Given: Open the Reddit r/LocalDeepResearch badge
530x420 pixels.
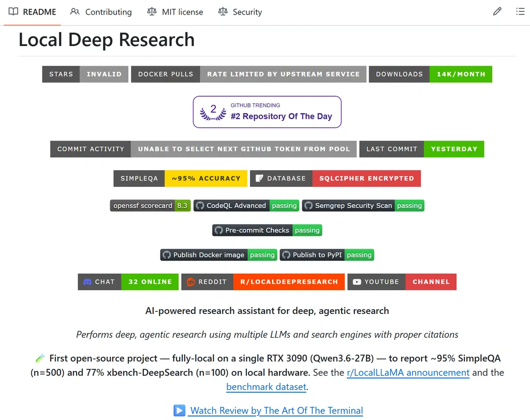Looking at the screenshot, I should [x=263, y=282].
